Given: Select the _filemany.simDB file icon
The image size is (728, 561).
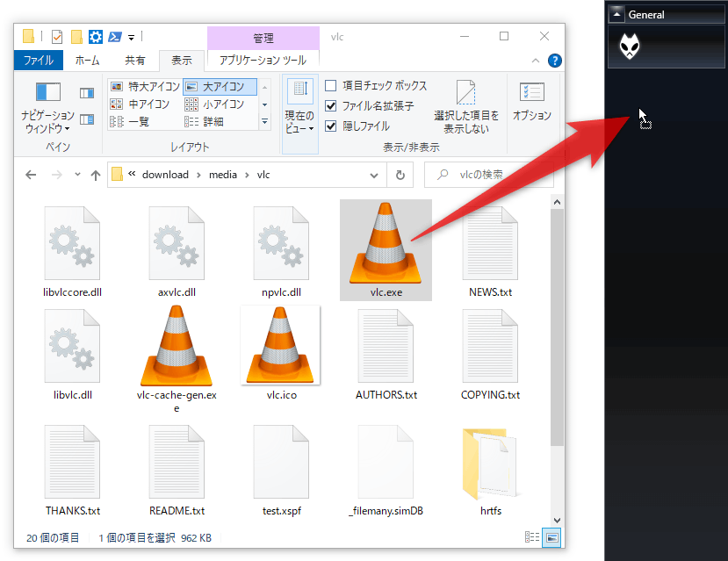Looking at the screenshot, I should [x=386, y=462].
